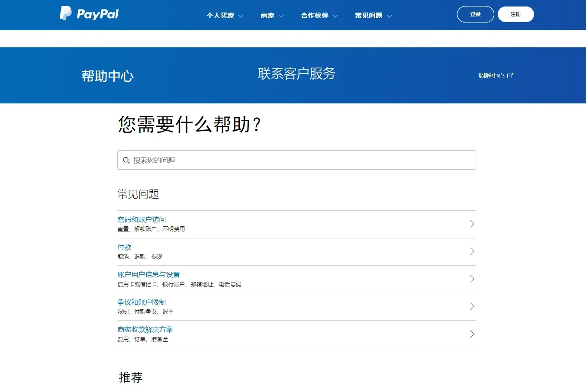Open the 合作伙伴 dropdown menu
Image resolution: width=586 pixels, height=392 pixels.
[x=319, y=16]
